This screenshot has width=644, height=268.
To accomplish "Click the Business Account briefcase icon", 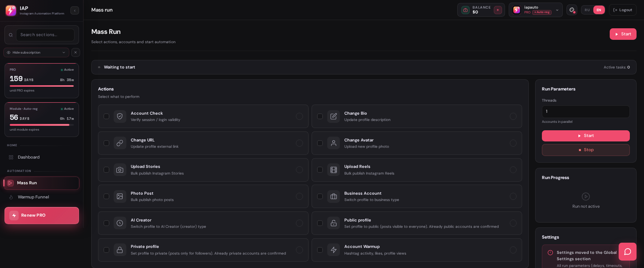I will [334, 197].
